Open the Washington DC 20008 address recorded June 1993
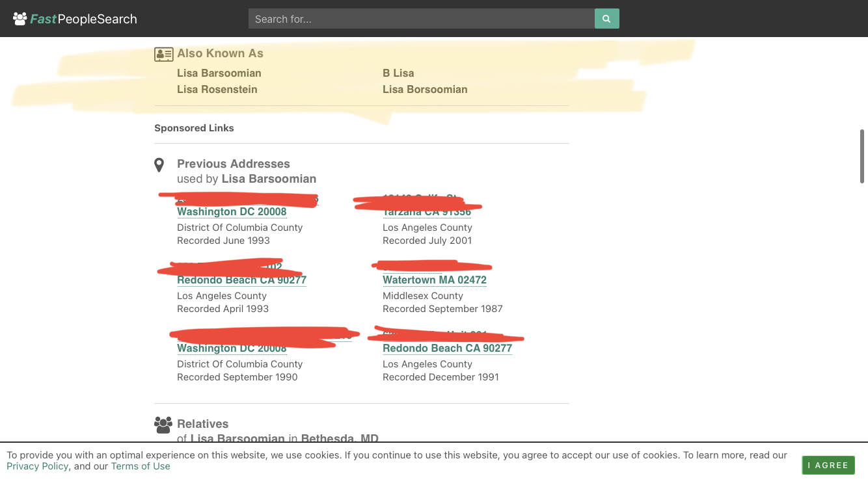This screenshot has width=868, height=487. click(x=232, y=211)
